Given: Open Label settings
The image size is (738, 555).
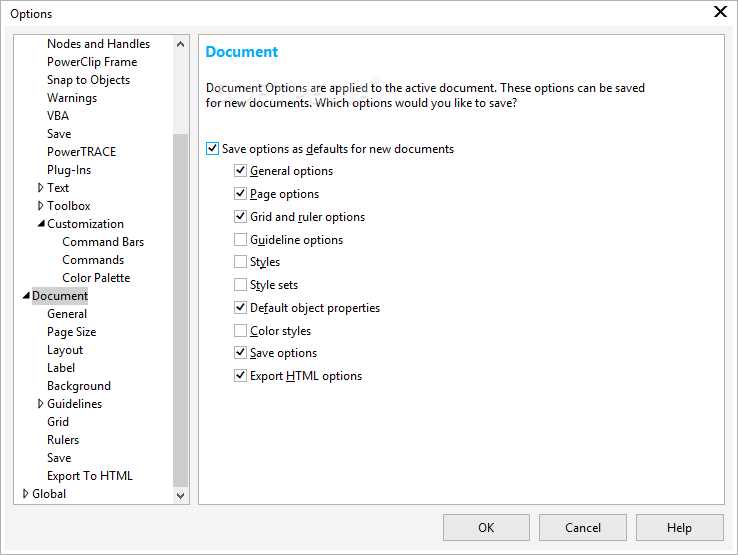Looking at the screenshot, I should 61,368.
